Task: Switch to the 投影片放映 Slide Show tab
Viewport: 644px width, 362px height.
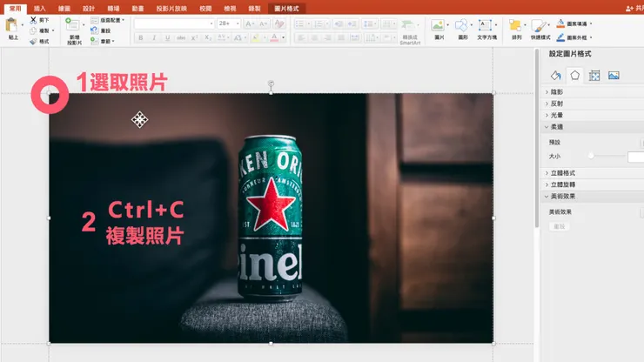Action: click(171, 8)
